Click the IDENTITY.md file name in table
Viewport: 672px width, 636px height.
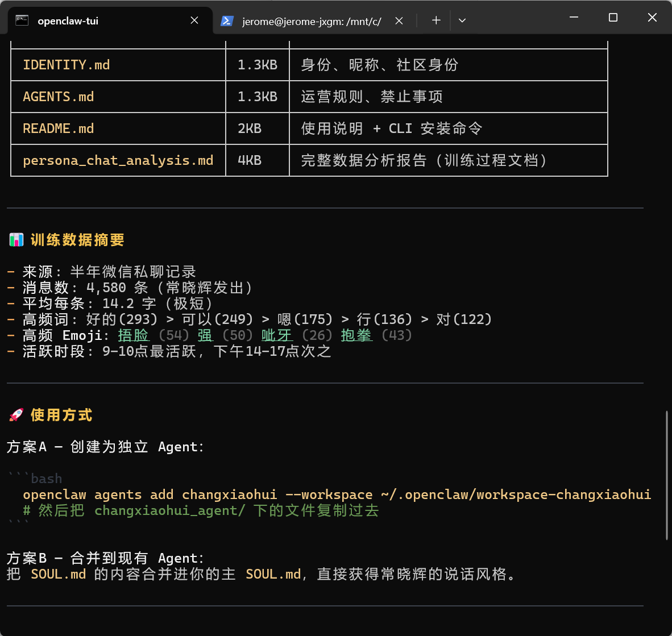(x=67, y=65)
